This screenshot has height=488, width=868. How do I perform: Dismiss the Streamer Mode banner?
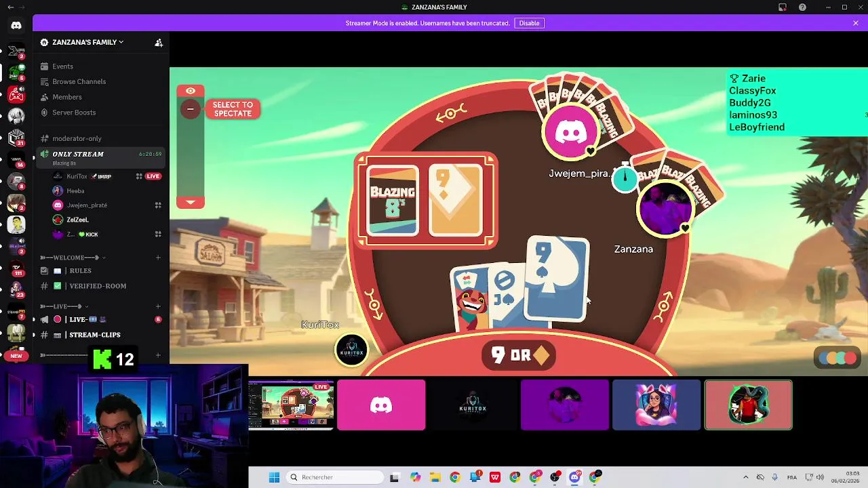[x=856, y=23]
